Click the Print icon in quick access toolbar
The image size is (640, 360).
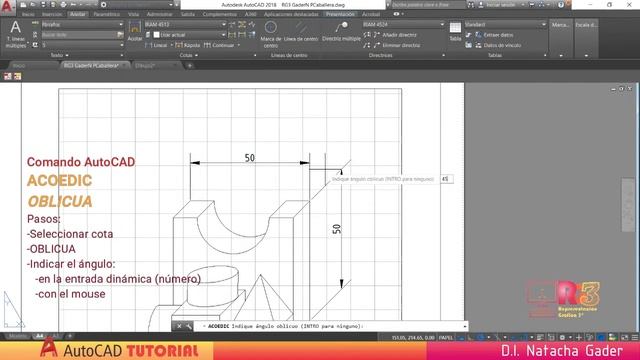[x=63, y=5]
